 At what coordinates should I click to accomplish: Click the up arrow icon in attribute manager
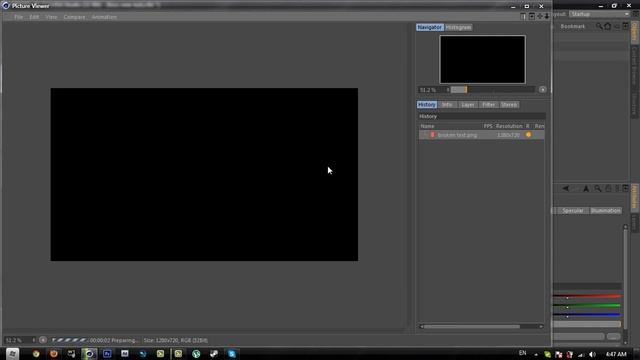(586, 189)
